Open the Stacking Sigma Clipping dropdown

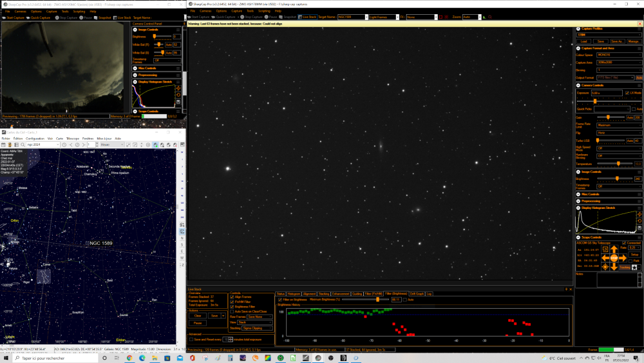pos(257,328)
